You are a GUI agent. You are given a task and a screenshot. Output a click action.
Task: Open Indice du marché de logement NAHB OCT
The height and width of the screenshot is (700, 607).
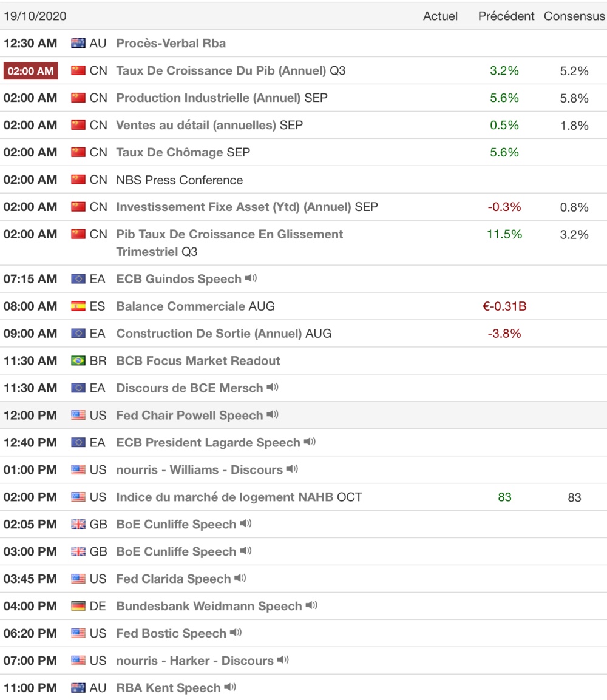point(239,497)
